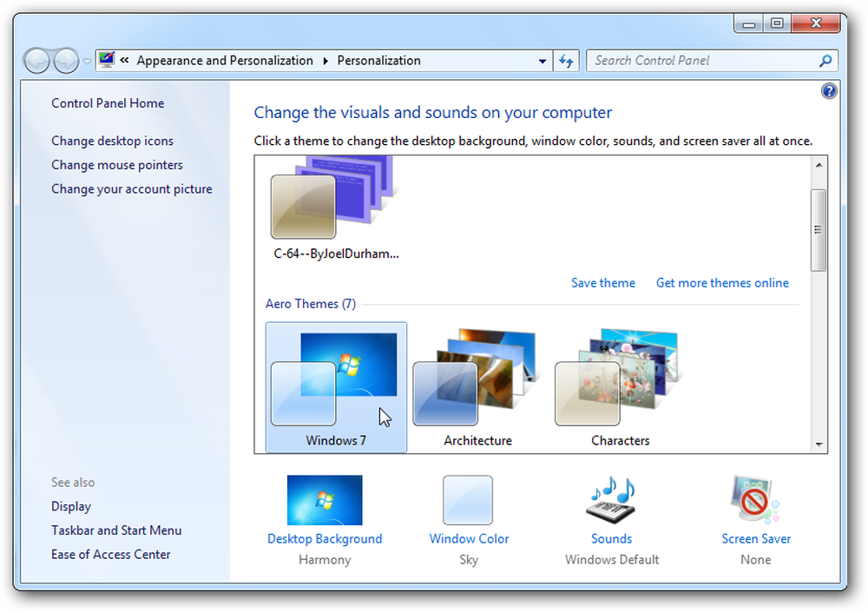Click the Forward navigation arrow
Screen dimensions: 868x612
66,61
